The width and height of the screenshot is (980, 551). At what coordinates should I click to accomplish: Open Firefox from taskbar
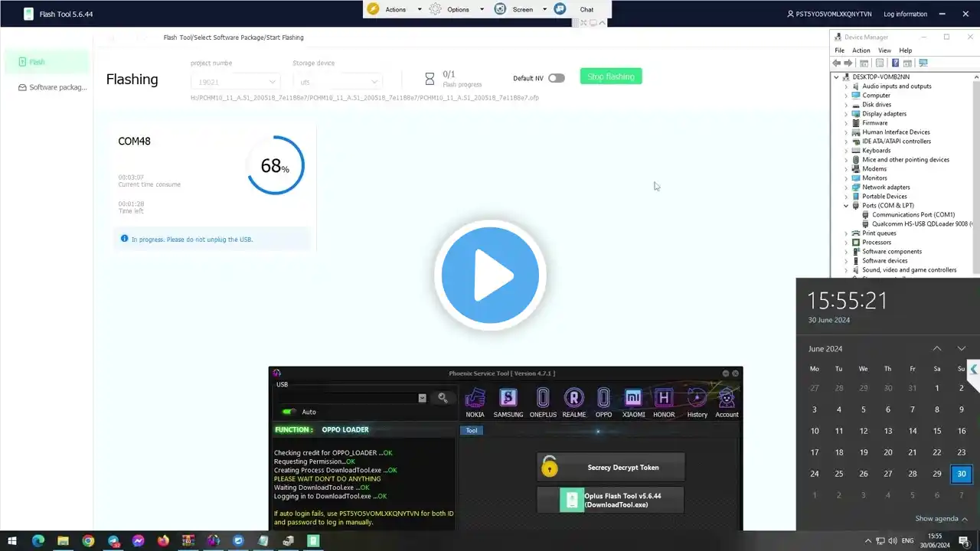tap(163, 541)
